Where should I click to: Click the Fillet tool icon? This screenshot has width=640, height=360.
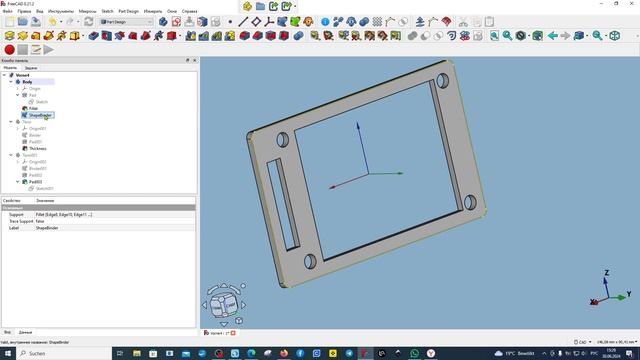[x=244, y=36]
